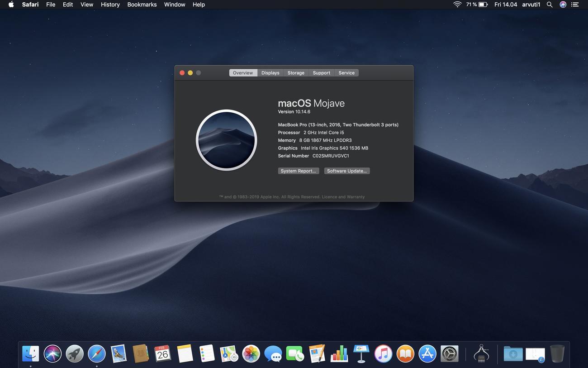The width and height of the screenshot is (588, 368).
Task: Open Notes app in Dock
Action: coord(185,354)
